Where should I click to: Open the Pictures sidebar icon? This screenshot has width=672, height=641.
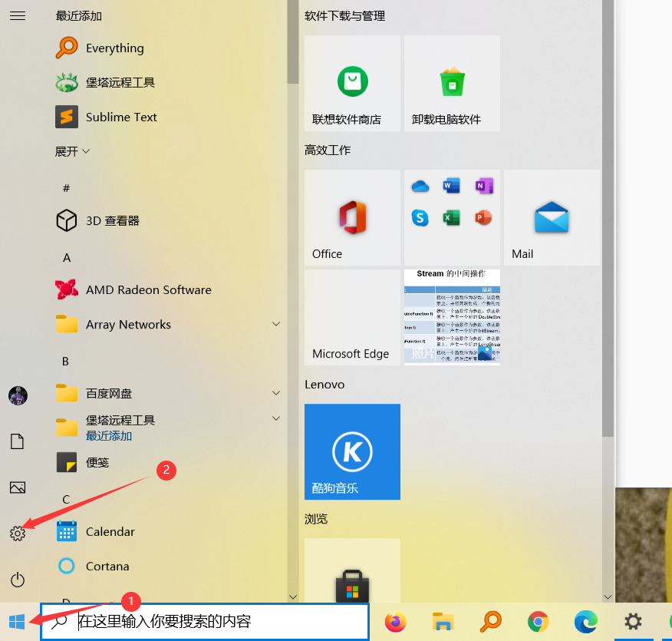pos(18,487)
